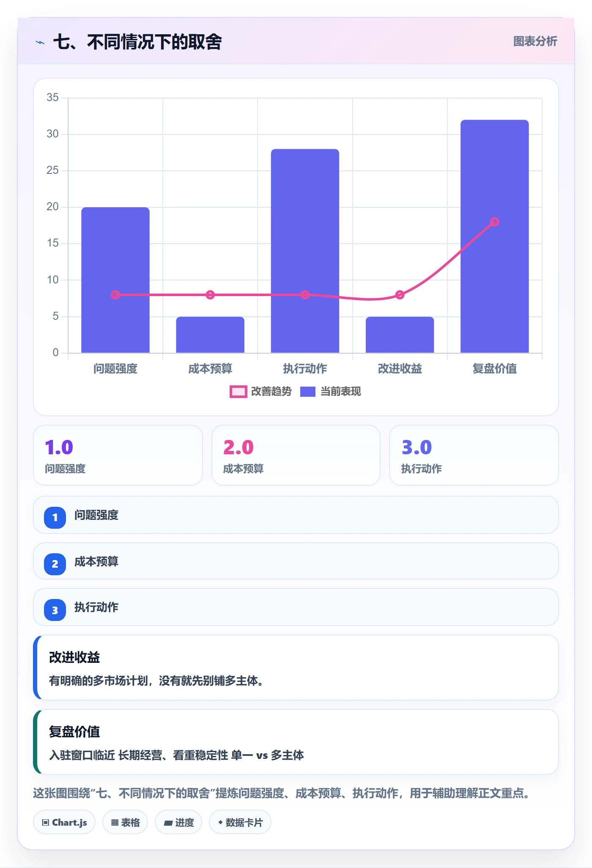Click the number 1 badge for 问题强度

tap(55, 517)
